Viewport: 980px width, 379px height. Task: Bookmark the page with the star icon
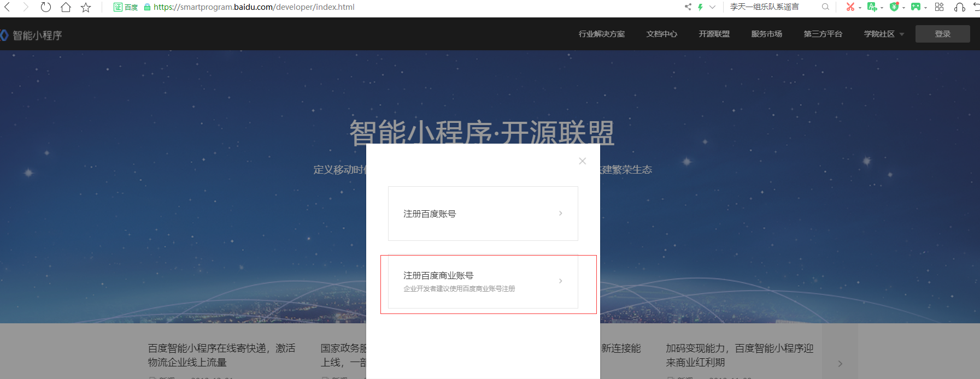tap(86, 7)
